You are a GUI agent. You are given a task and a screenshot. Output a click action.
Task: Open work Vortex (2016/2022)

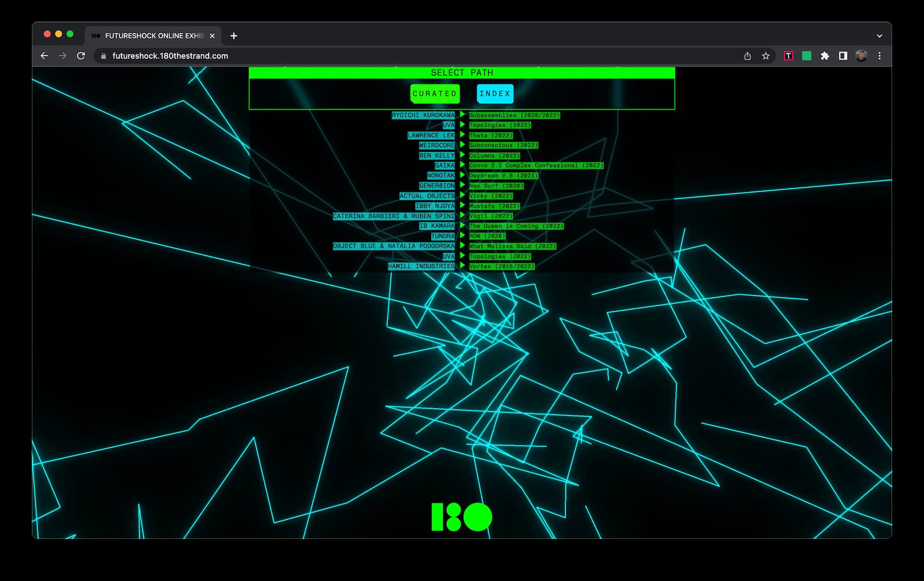pos(502,266)
